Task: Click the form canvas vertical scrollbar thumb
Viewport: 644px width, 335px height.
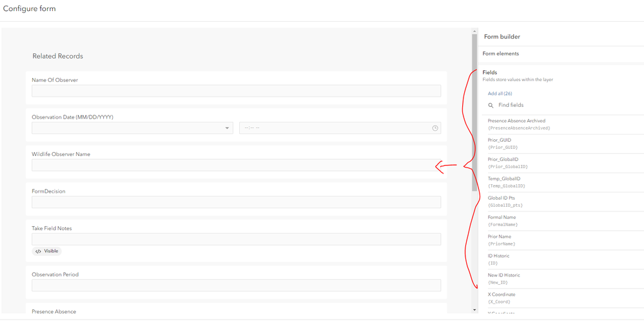Action: tap(474, 113)
